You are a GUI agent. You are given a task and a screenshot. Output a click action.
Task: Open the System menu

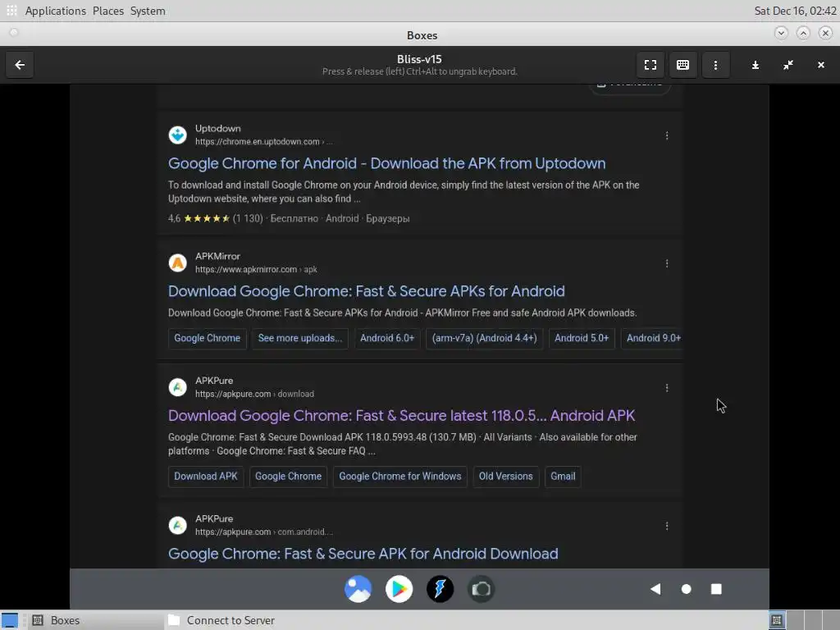pyautogui.click(x=148, y=11)
